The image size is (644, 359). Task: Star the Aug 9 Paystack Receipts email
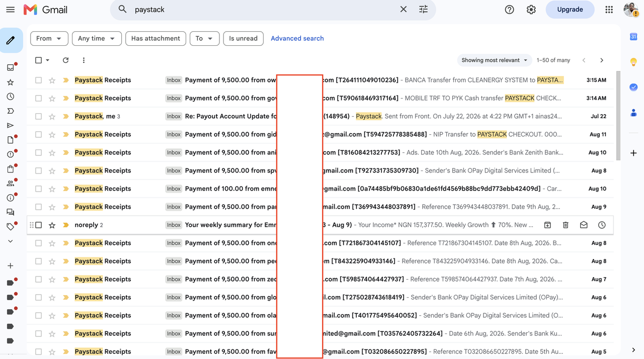[x=52, y=207]
